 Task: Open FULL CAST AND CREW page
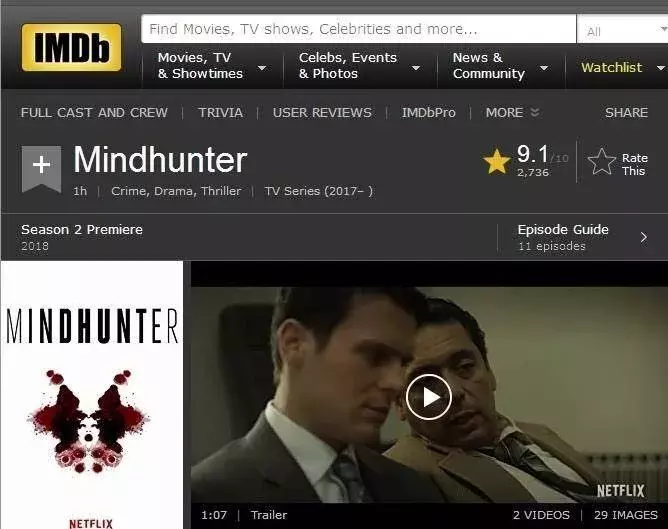(x=94, y=112)
